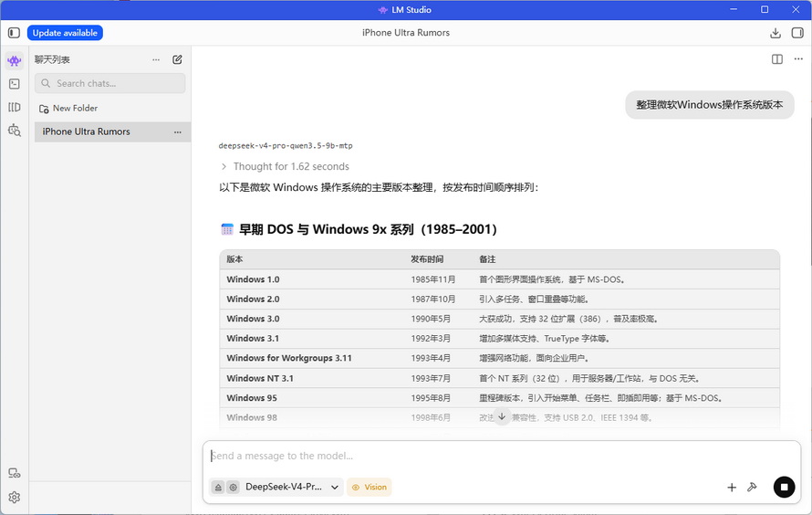Click the 聊天列表 panel heading
Viewport: 812px width, 515px height.
(52, 59)
